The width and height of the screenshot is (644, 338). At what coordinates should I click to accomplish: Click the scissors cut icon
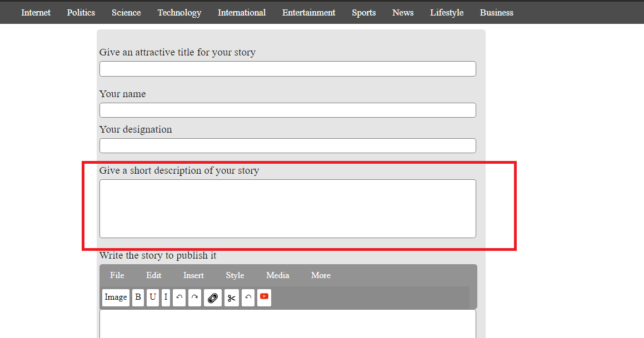(x=232, y=297)
